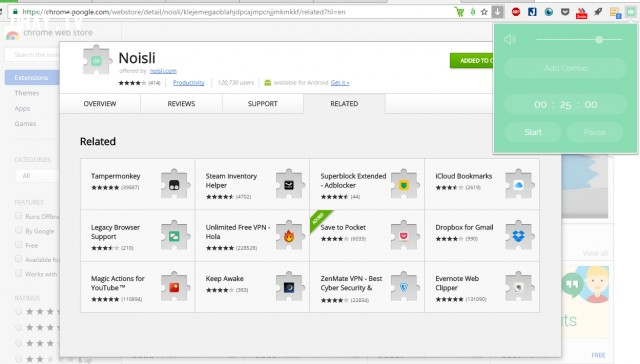
Task: Click the Save to Pocket icon
Action: point(404,235)
